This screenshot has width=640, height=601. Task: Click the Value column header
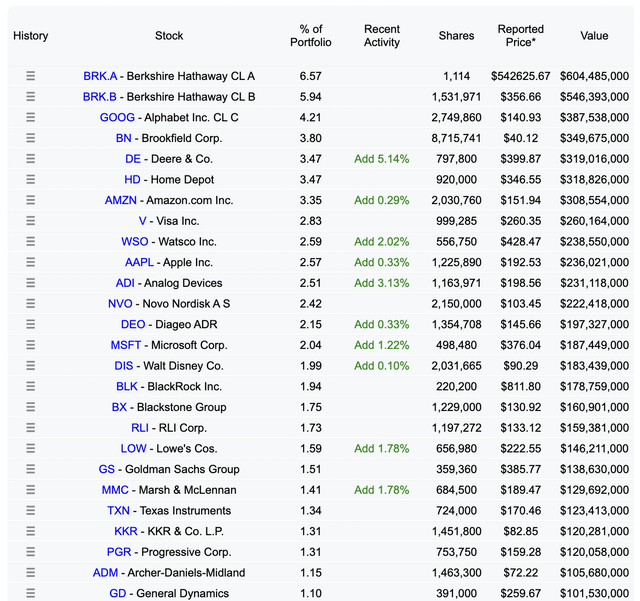point(594,36)
